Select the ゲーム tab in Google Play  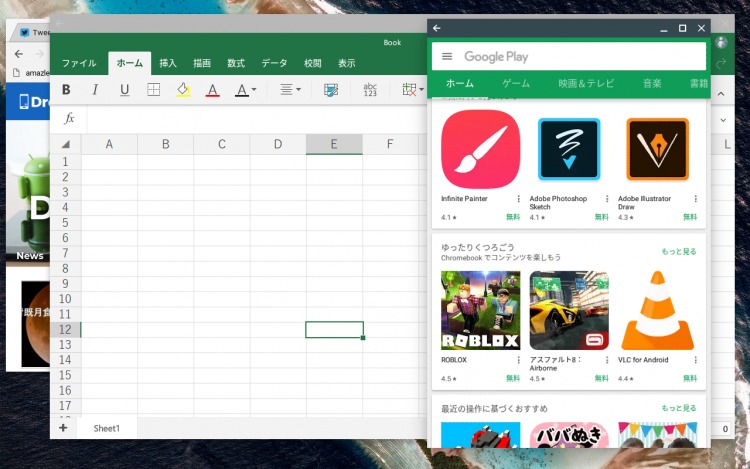tap(516, 84)
